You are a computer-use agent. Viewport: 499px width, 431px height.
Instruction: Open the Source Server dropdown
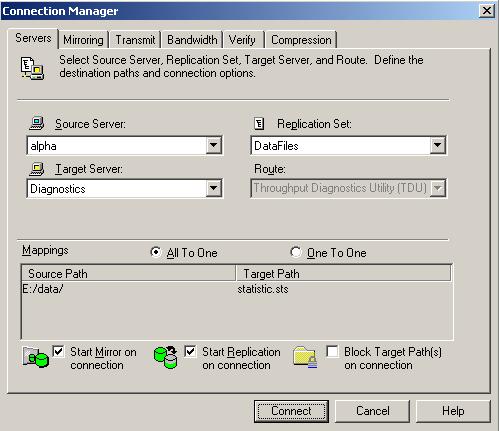(x=213, y=145)
